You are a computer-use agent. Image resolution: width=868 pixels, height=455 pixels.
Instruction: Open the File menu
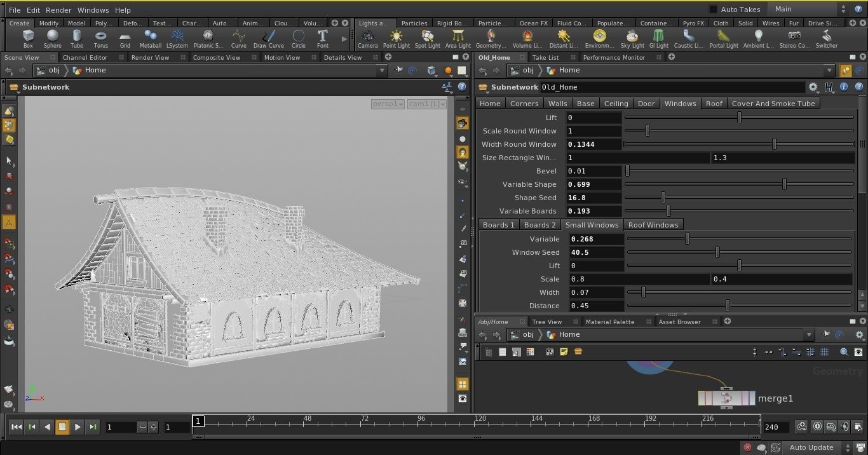(x=15, y=10)
